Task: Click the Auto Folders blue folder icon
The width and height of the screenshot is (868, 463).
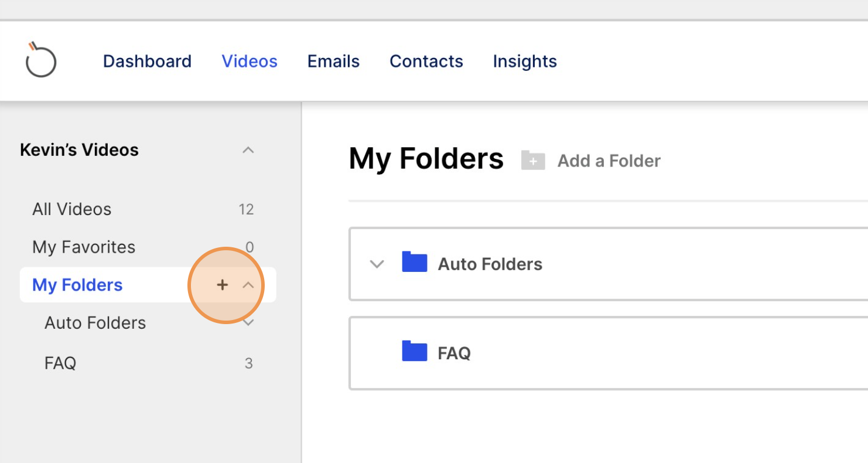Action: coord(415,262)
